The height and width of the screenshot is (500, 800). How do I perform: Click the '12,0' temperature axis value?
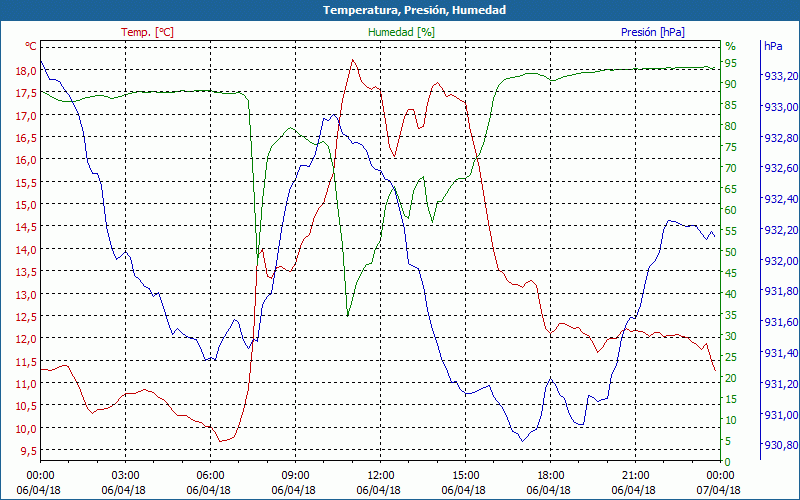click(27, 339)
